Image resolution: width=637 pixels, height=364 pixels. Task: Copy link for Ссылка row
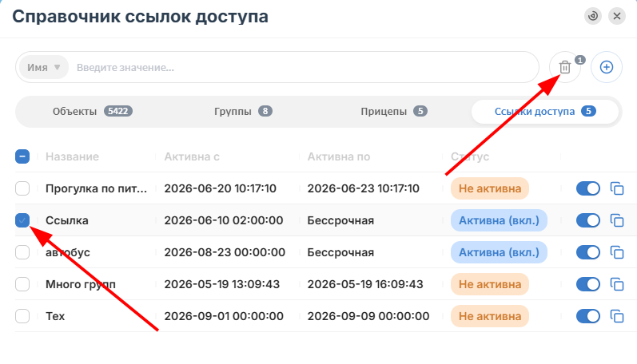pos(617,220)
